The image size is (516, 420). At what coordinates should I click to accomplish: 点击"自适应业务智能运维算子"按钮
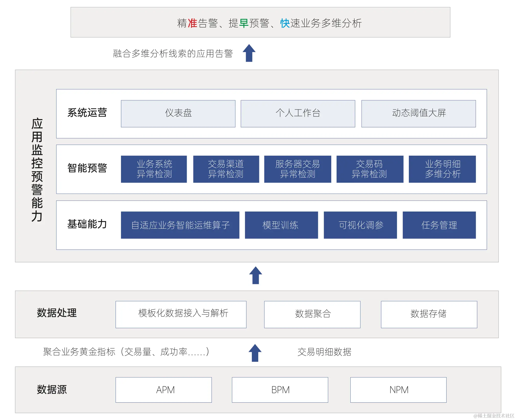180,225
